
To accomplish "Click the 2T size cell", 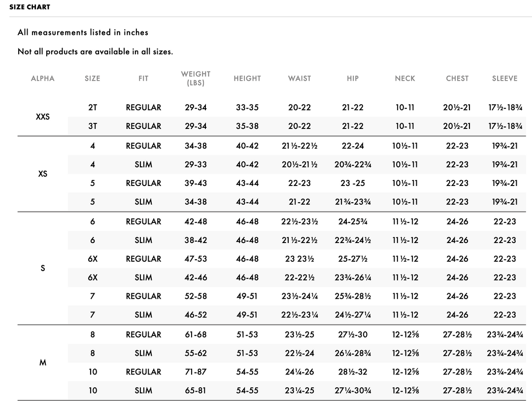I will pyautogui.click(x=93, y=107).
